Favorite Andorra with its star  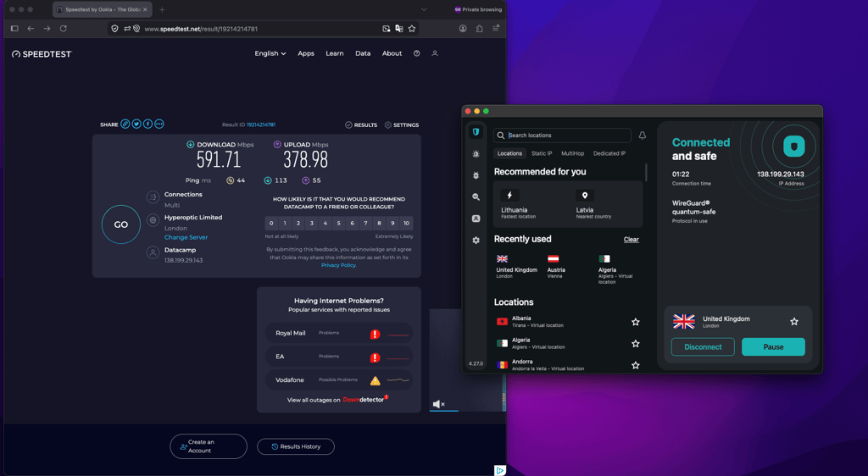click(x=636, y=365)
